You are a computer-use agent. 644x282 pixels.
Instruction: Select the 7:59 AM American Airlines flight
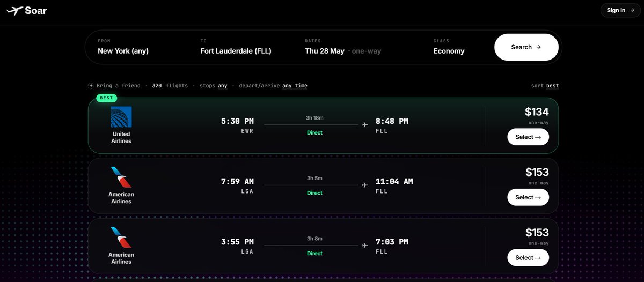click(528, 197)
